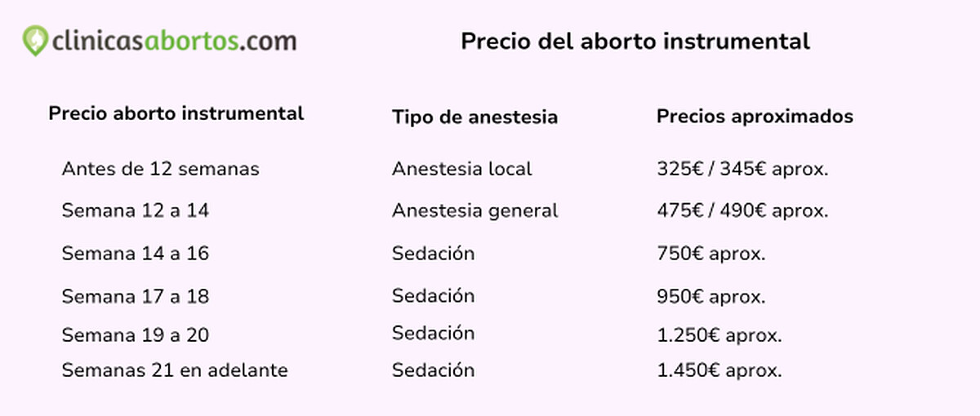Click "Sedación" in the Semana 14 a 16 row
This screenshot has height=416, width=980.
click(x=433, y=254)
